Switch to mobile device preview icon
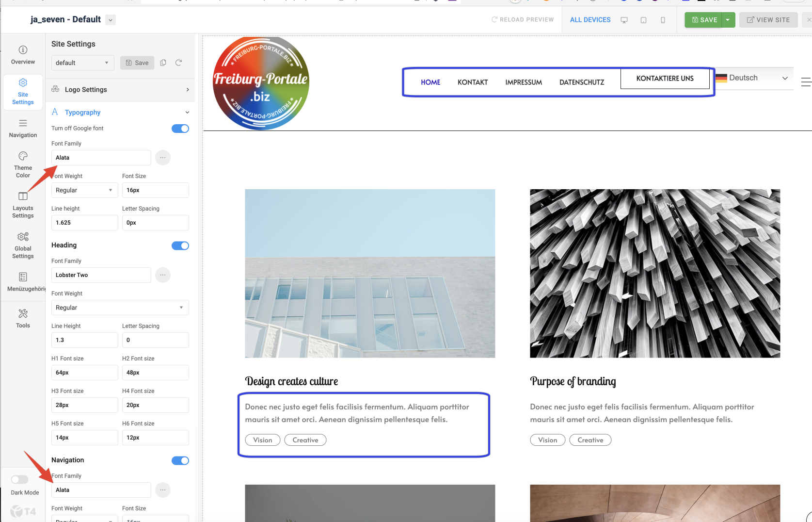The height and width of the screenshot is (522, 812). [663, 20]
